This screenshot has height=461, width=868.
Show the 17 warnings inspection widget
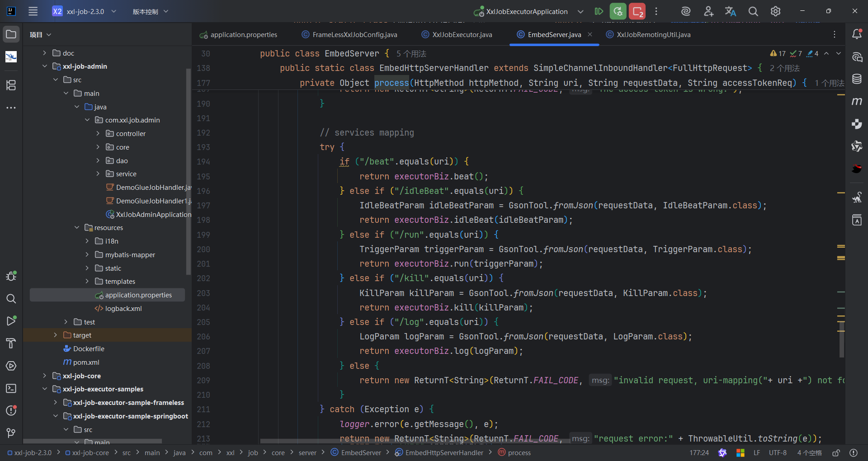(778, 53)
